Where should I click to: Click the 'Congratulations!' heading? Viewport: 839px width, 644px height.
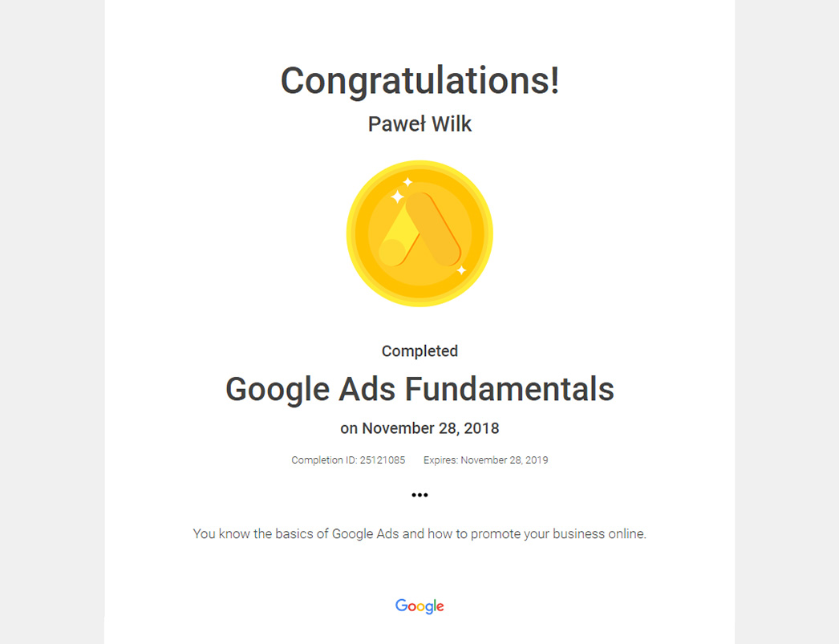(419, 80)
